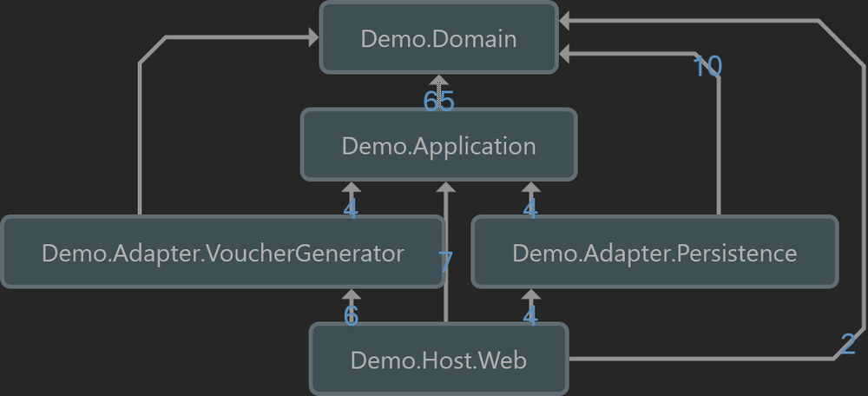Click the 4 label between VoucherGenerator and Application
The image size is (868, 396).
click(x=351, y=209)
